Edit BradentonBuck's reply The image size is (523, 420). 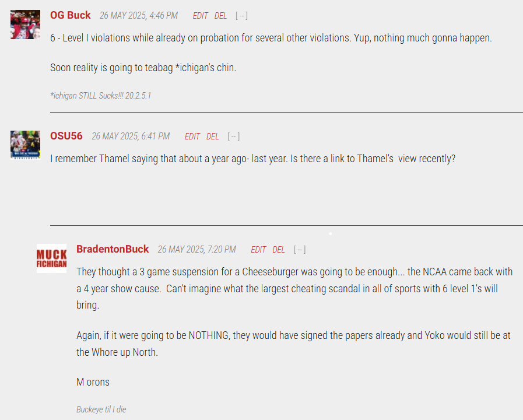point(258,250)
